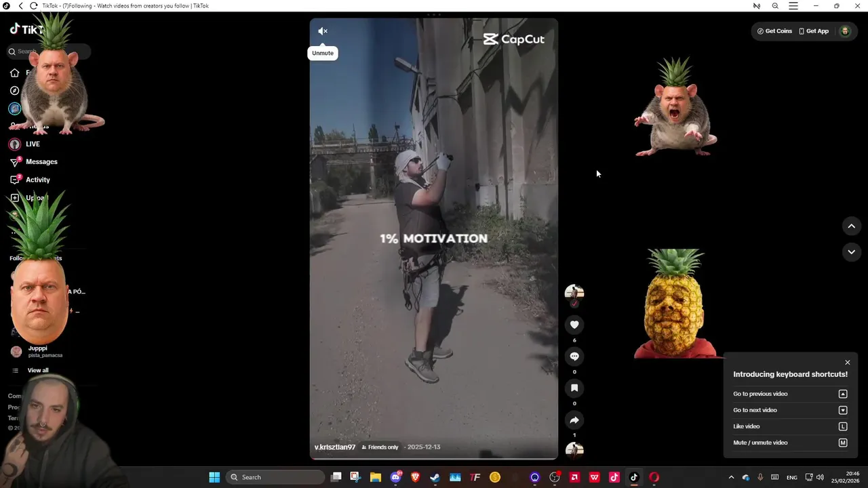Image resolution: width=868 pixels, height=488 pixels.
Task: Open the Explore compass icon
Action: click(x=14, y=91)
